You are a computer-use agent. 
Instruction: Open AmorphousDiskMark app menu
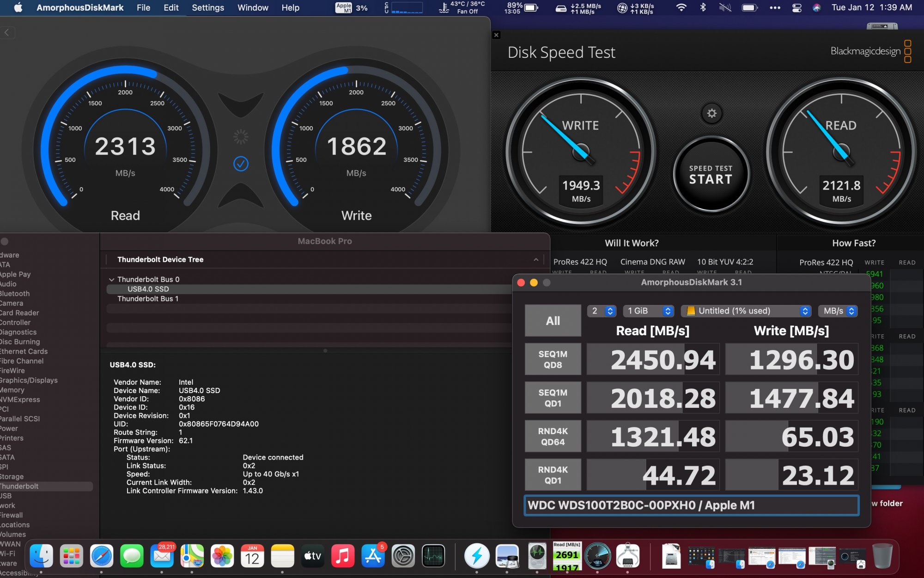coord(80,7)
